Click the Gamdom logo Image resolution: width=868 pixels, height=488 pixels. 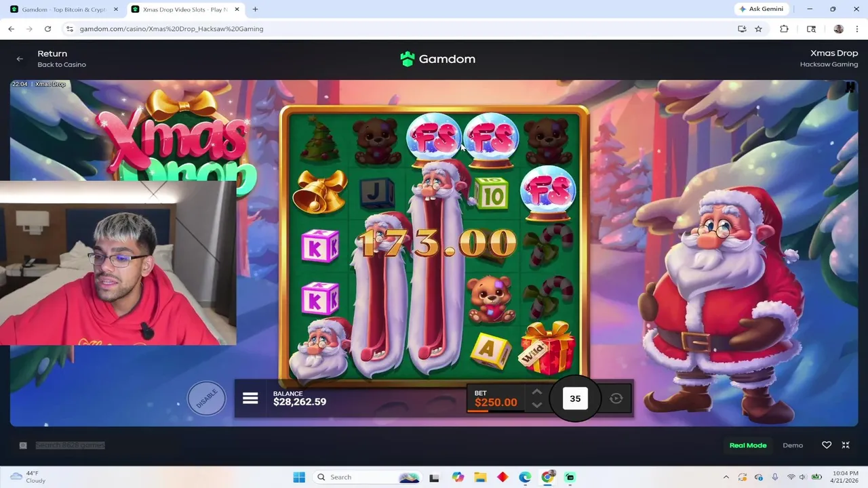pos(437,59)
